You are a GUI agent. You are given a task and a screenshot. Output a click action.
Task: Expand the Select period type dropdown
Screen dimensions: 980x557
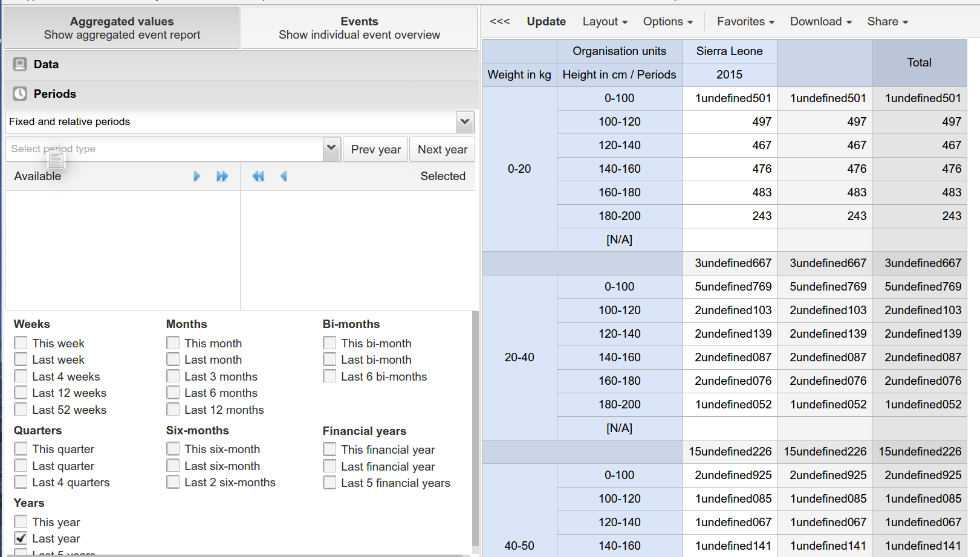[x=331, y=149]
